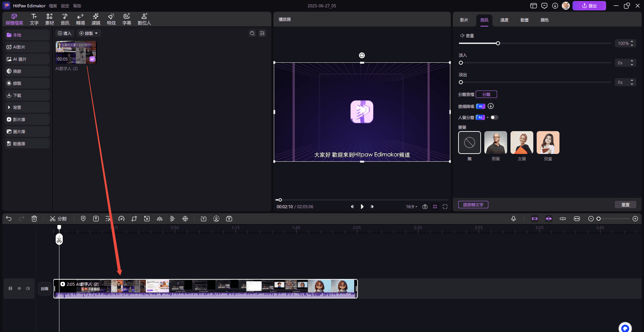Click the 匯出 export button
Screen dimensions: 644x332
[589, 6]
